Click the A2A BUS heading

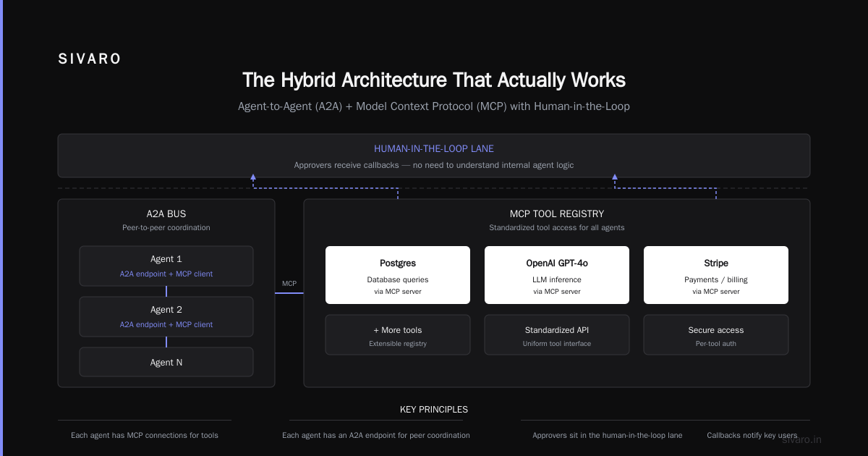click(166, 214)
